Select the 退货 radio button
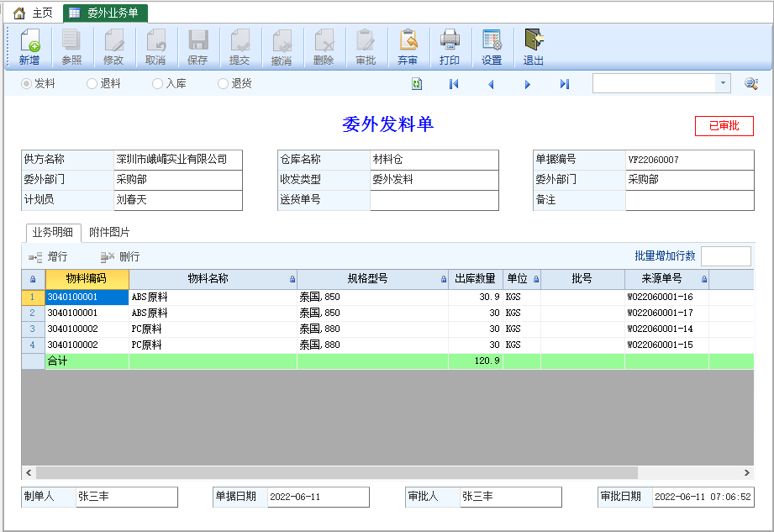This screenshot has width=774, height=532. click(x=223, y=84)
